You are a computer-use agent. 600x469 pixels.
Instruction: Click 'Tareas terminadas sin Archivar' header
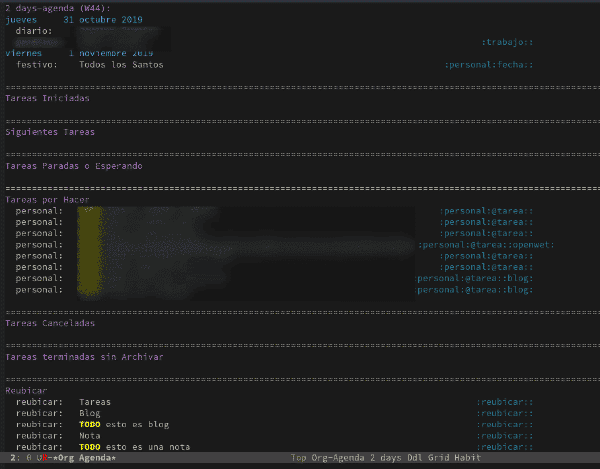(85, 357)
